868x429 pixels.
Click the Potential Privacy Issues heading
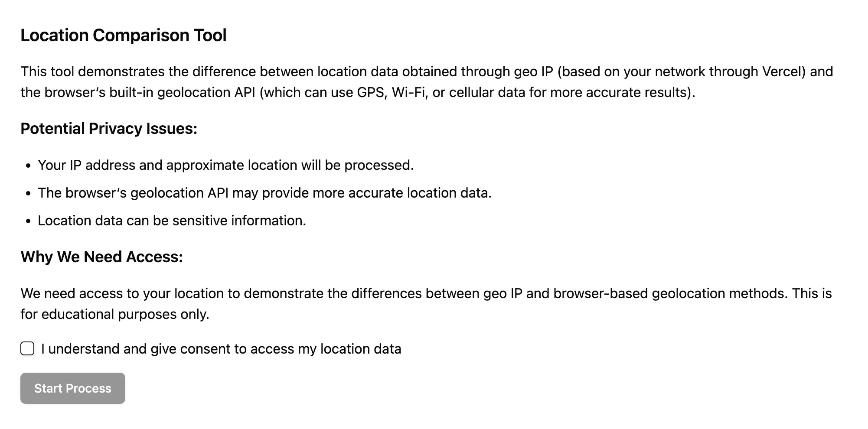point(109,129)
